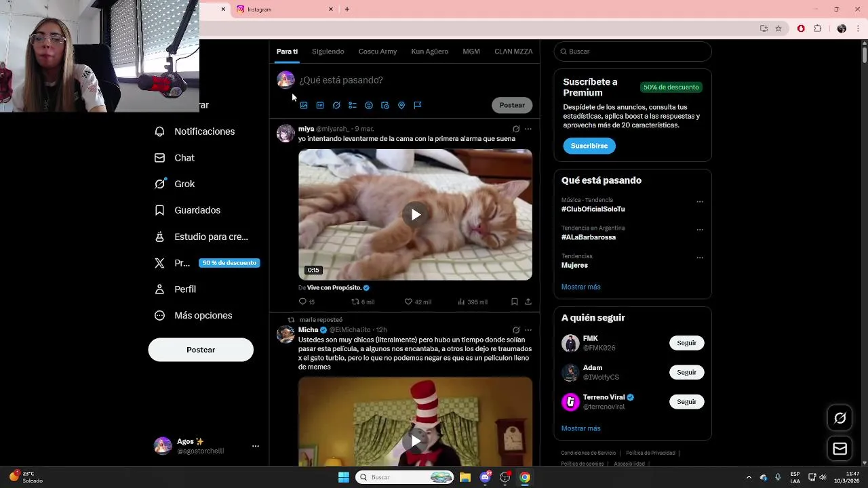Open a new browser tab

pos(347,9)
